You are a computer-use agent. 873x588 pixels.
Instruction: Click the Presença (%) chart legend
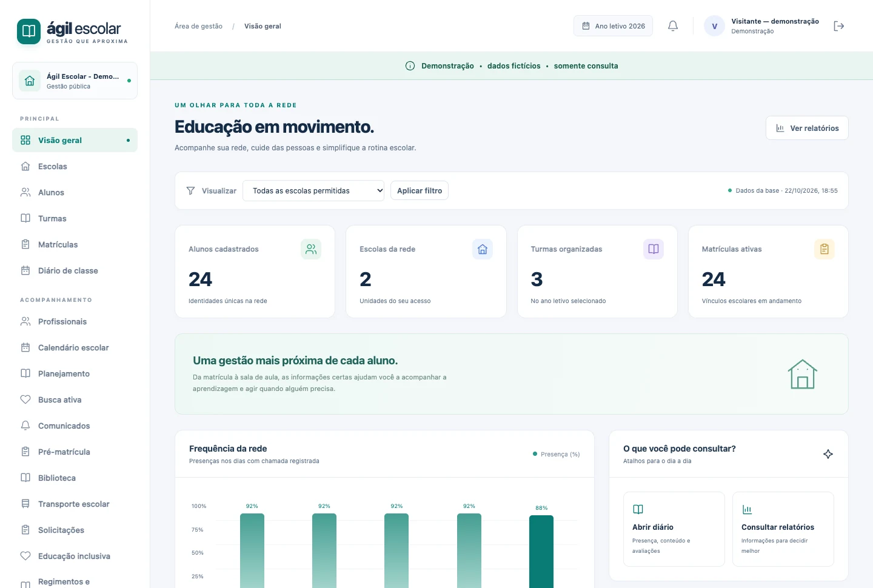(556, 454)
